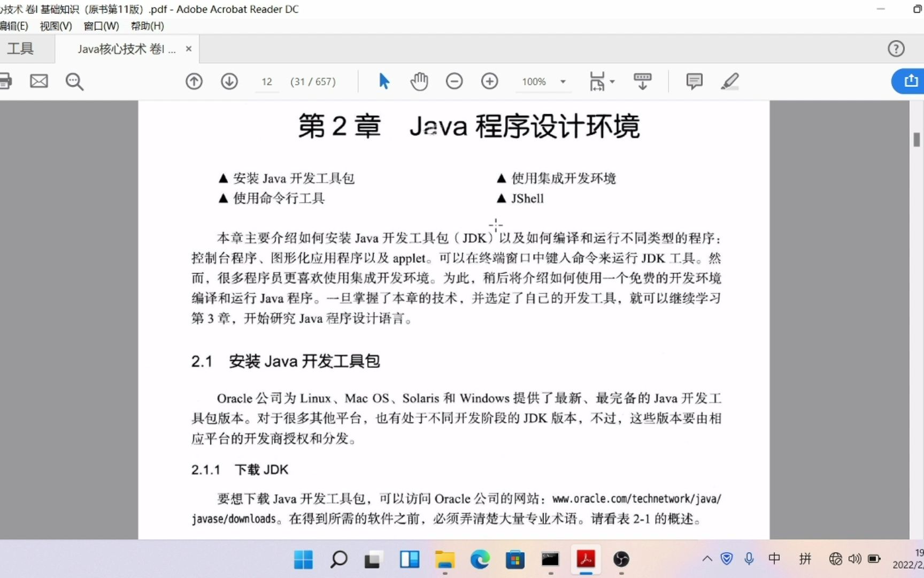Click the battery status tray icon

pos(874,559)
